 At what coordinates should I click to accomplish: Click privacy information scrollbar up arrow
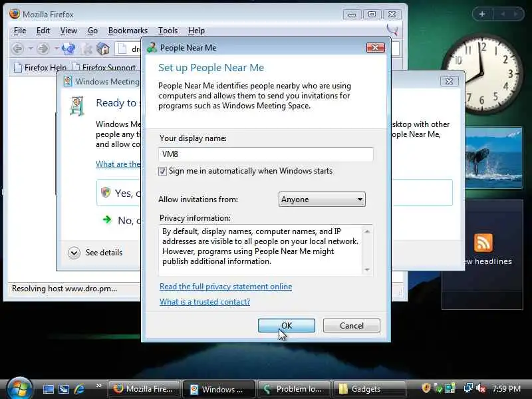coord(367,231)
